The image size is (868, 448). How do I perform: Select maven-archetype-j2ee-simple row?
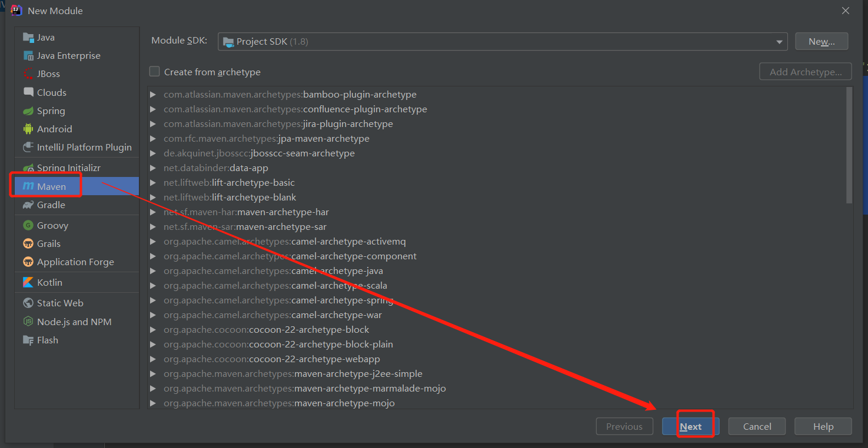coord(497,374)
